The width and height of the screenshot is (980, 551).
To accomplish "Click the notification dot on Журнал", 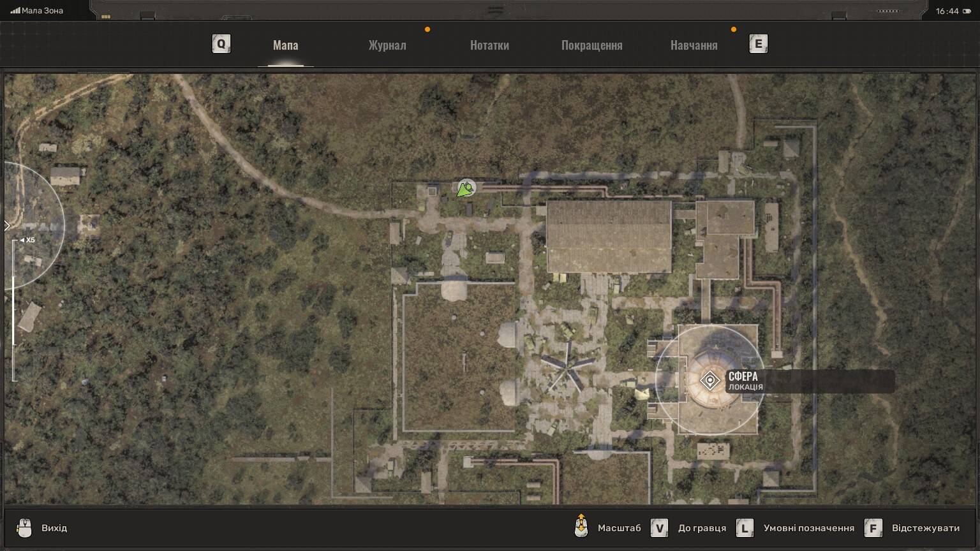I will (427, 29).
